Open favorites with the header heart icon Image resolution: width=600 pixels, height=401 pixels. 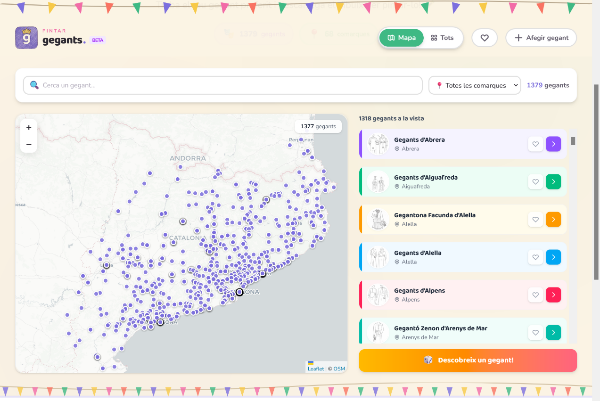tap(484, 37)
